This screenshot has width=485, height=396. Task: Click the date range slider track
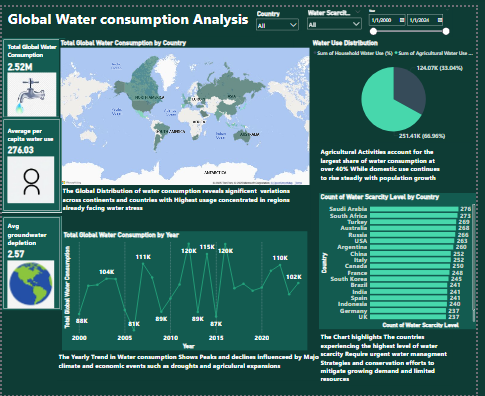tap(410, 31)
